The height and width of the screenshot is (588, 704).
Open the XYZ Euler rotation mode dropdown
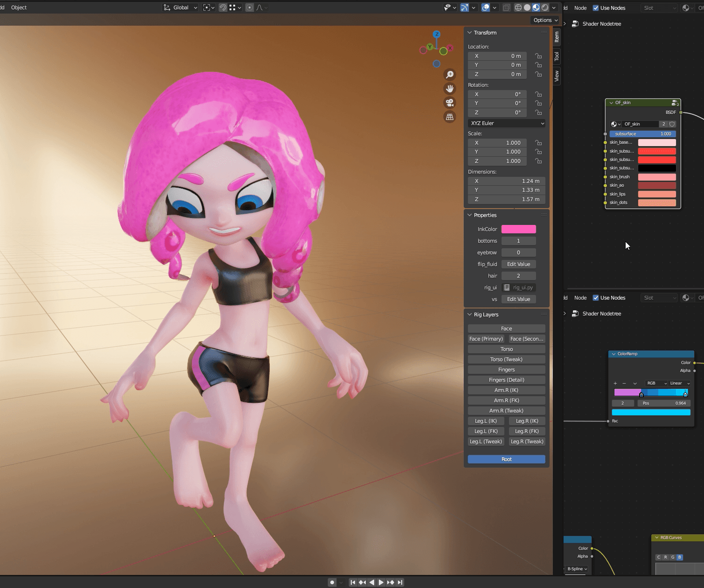[507, 123]
